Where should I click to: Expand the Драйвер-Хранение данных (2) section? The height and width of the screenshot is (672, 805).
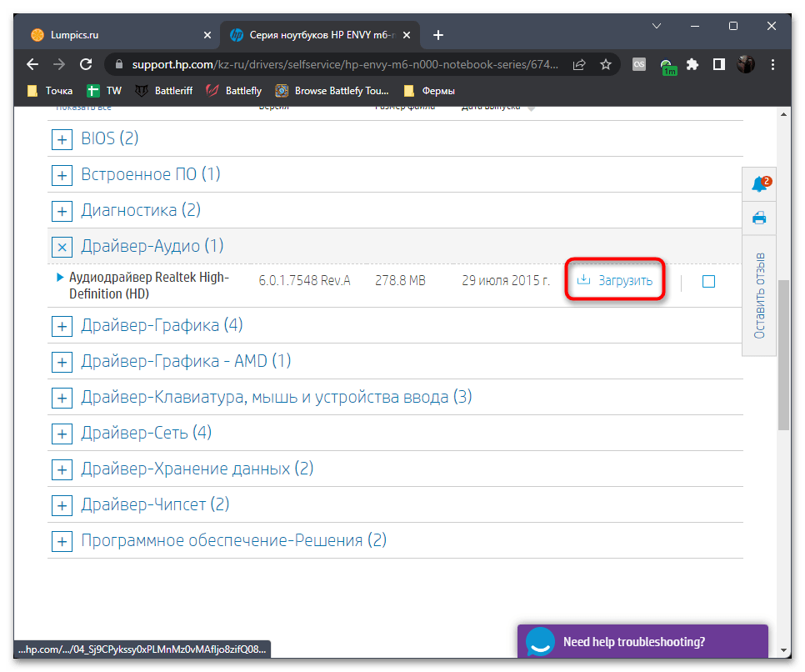pos(62,469)
